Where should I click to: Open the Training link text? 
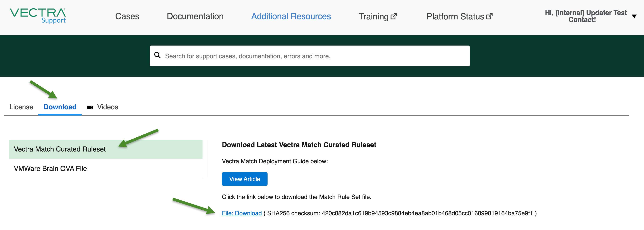click(373, 16)
